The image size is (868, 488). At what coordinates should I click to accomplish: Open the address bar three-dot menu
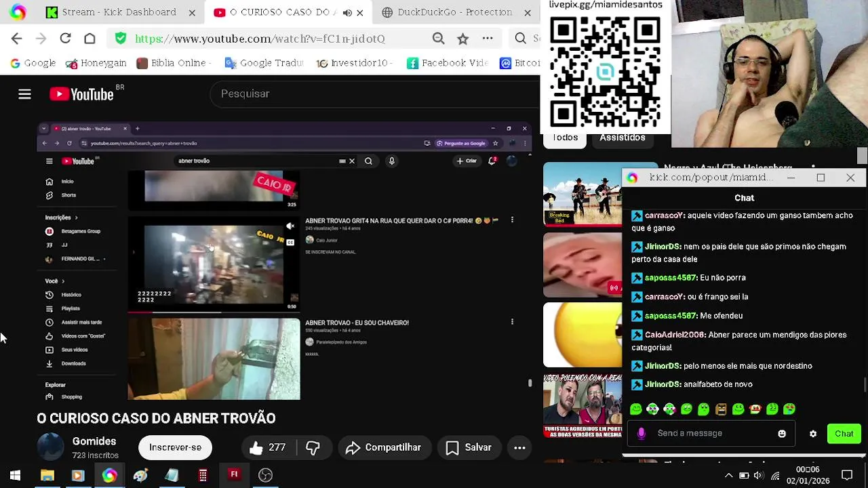coord(488,39)
